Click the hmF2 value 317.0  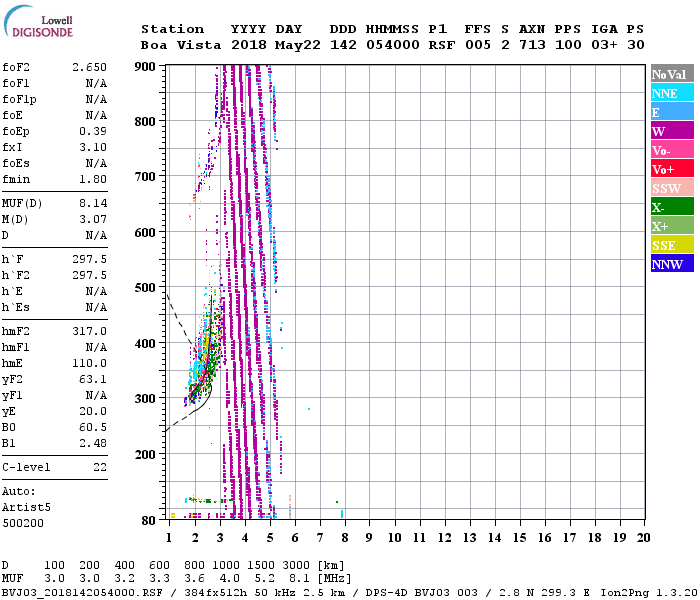89,331
